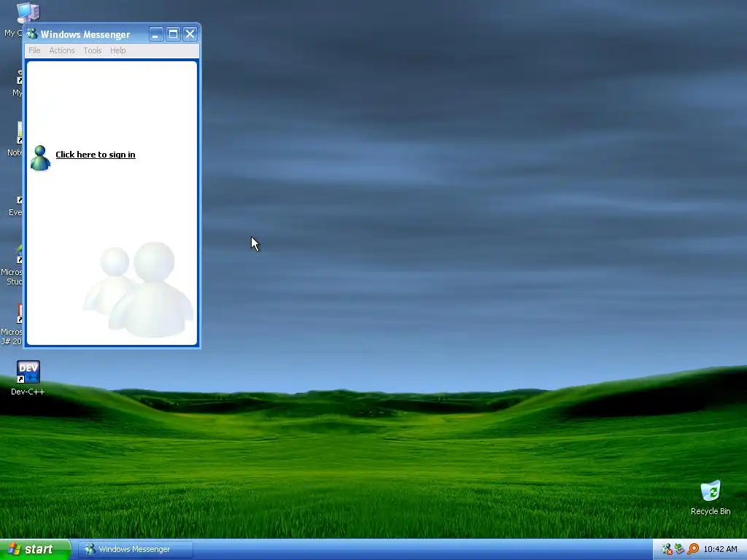Click the Messenger signed-out tray icon
Screen dimensions: 747x560
pos(667,549)
